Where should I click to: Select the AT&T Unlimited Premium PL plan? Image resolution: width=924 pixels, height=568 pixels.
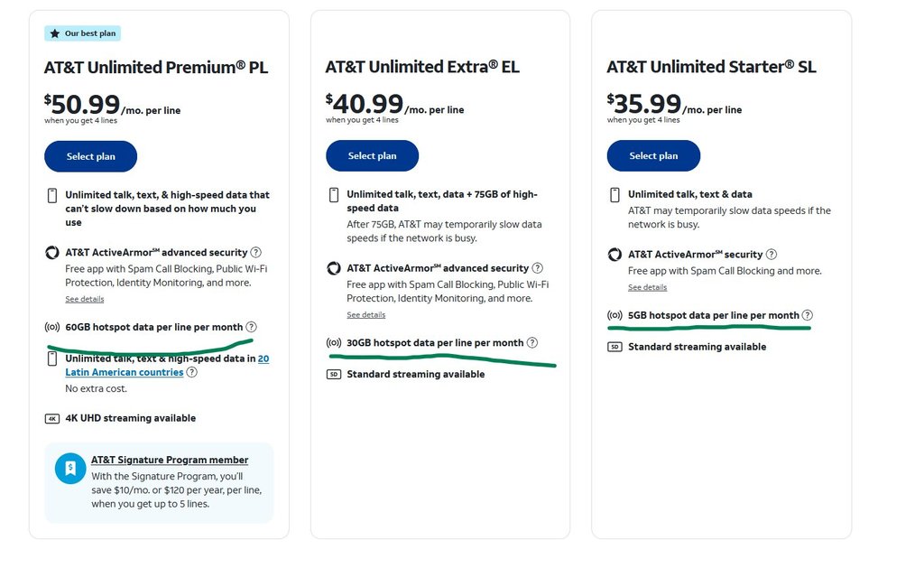91,156
